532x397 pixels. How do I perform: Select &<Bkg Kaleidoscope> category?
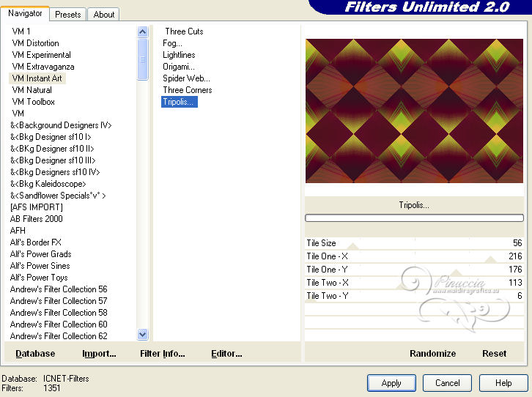click(x=48, y=184)
